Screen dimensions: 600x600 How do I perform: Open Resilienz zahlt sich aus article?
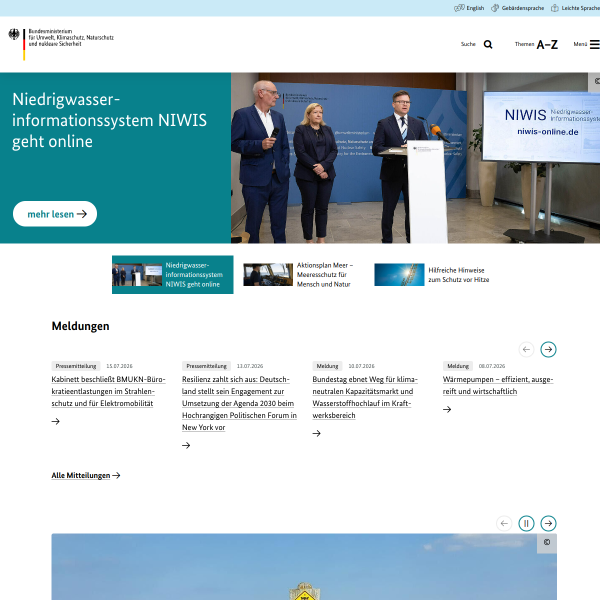(239, 403)
